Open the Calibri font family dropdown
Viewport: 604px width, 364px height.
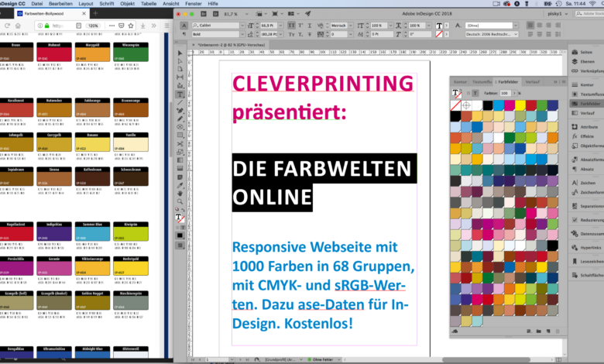pyautogui.click(x=242, y=26)
